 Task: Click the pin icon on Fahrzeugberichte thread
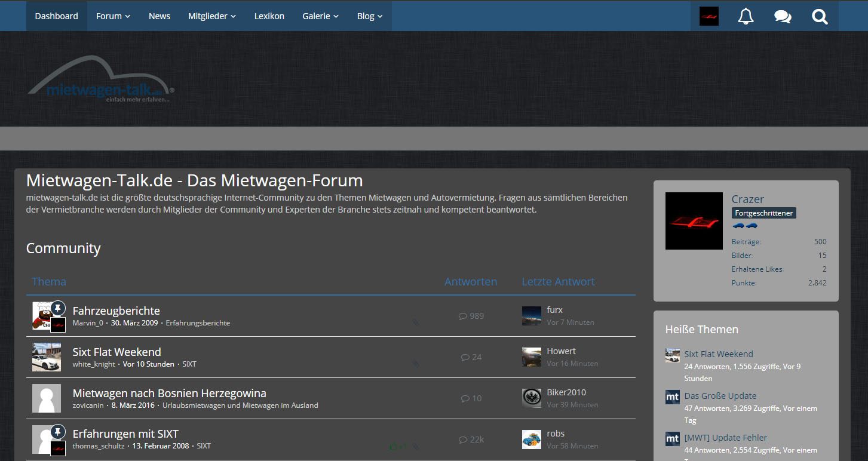click(57, 308)
